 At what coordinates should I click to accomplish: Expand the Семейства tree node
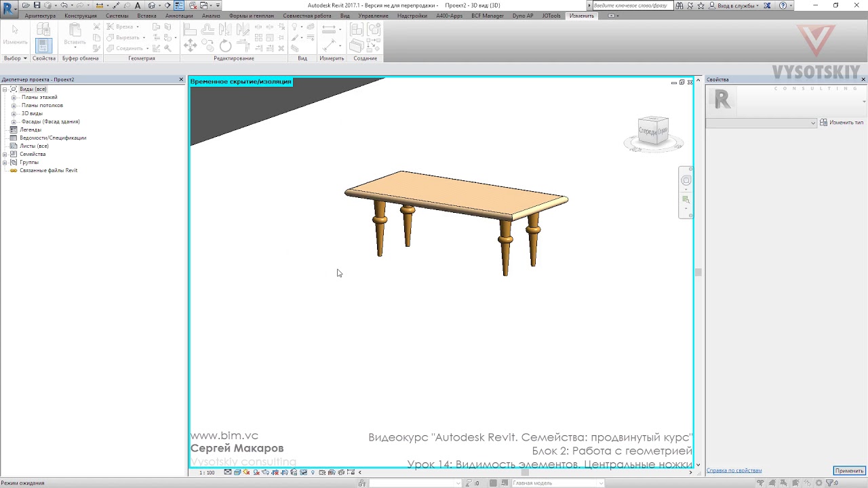[5, 155]
